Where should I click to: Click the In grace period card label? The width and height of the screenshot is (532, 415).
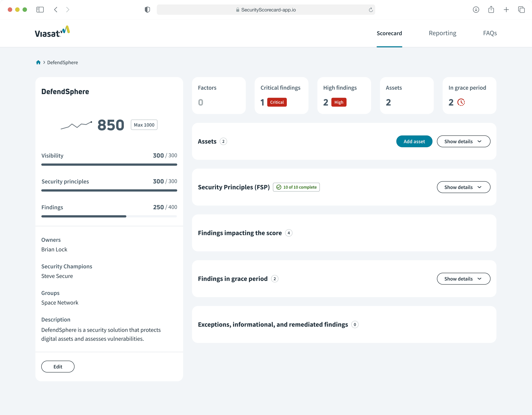(467, 88)
